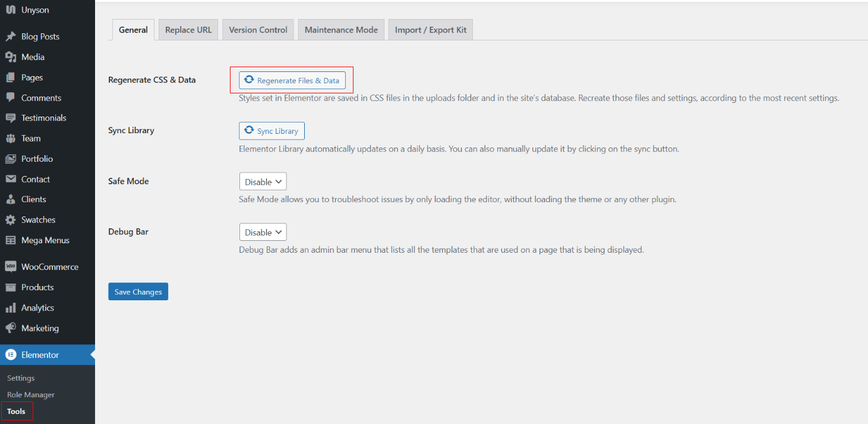This screenshot has width=868, height=424.
Task: Click the Regenerate Files & Data button
Action: coord(292,80)
